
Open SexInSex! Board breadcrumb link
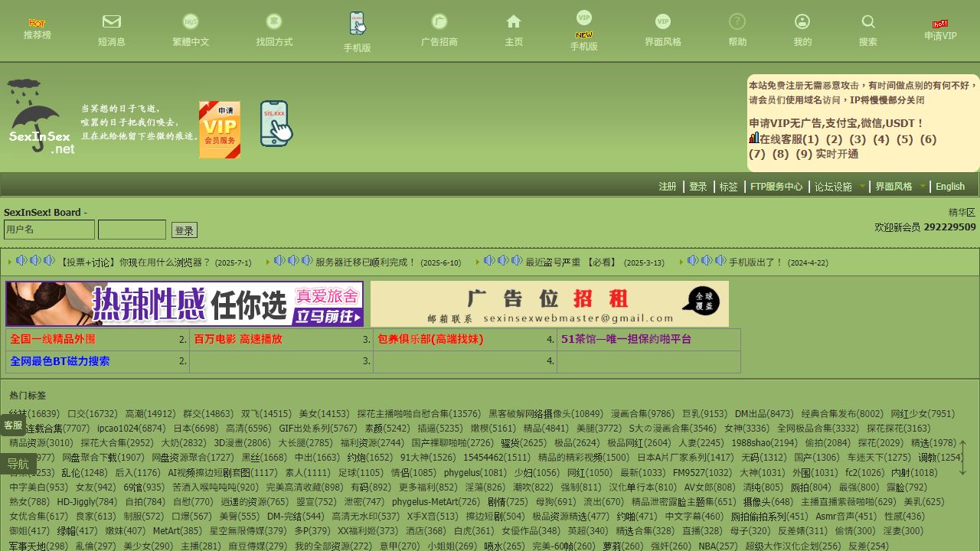[x=42, y=213]
